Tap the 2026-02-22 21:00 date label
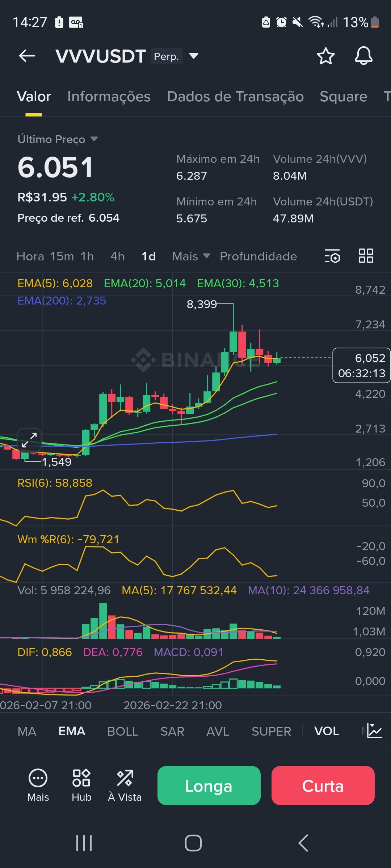The width and height of the screenshot is (391, 868). 173,705
